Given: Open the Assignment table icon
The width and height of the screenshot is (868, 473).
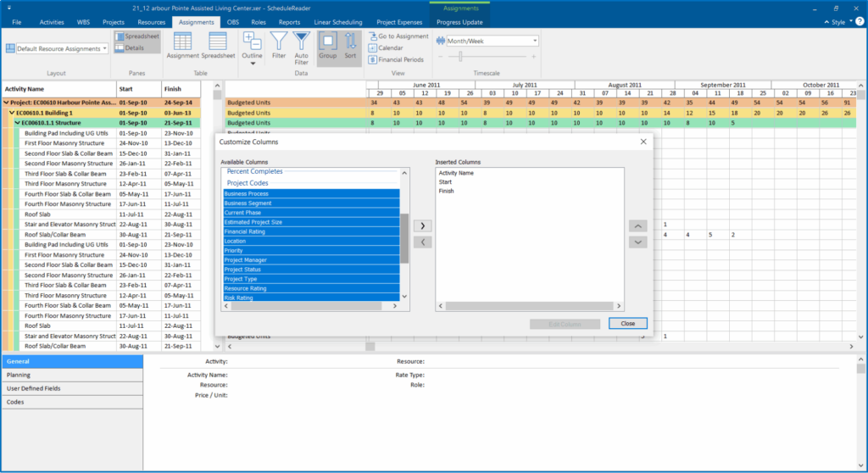Looking at the screenshot, I should click(182, 46).
